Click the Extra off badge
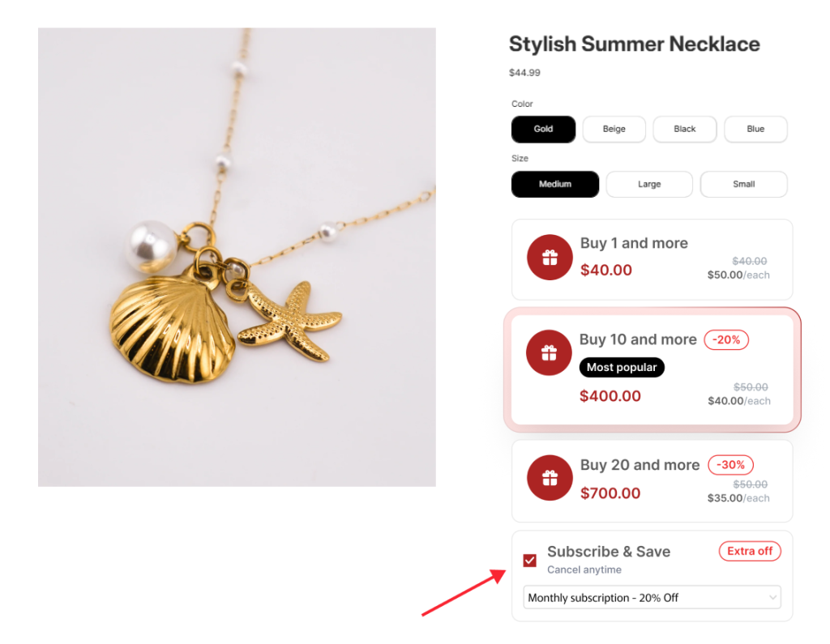Image resolution: width=830 pixels, height=644 pixels. pyautogui.click(x=750, y=552)
